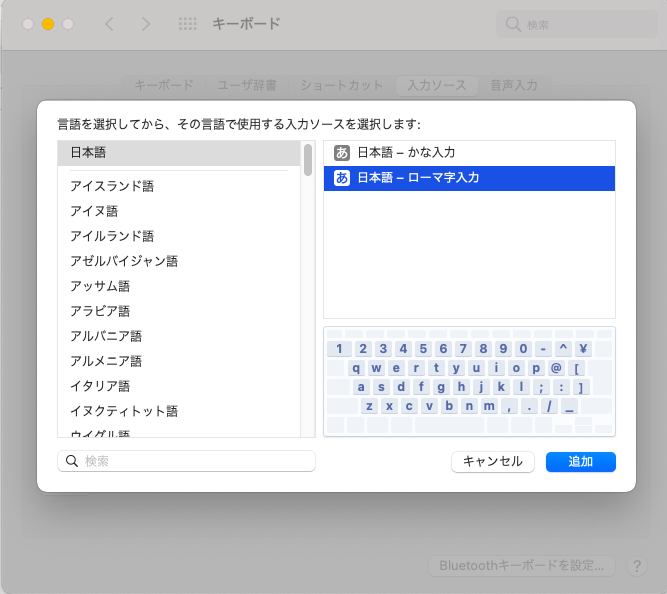Switch to the ユーザ辞書 tab
This screenshot has height=594, width=667.
[247, 86]
